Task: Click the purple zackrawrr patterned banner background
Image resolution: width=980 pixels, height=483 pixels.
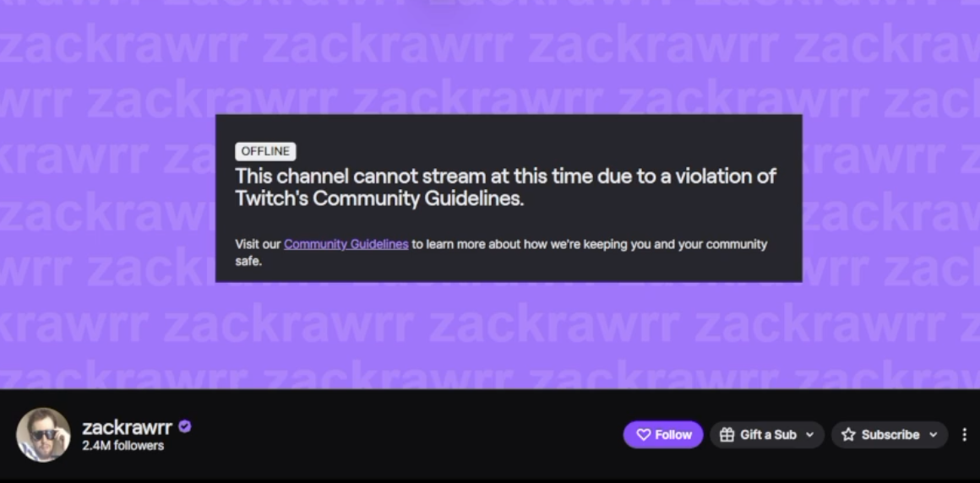Action: 490,338
